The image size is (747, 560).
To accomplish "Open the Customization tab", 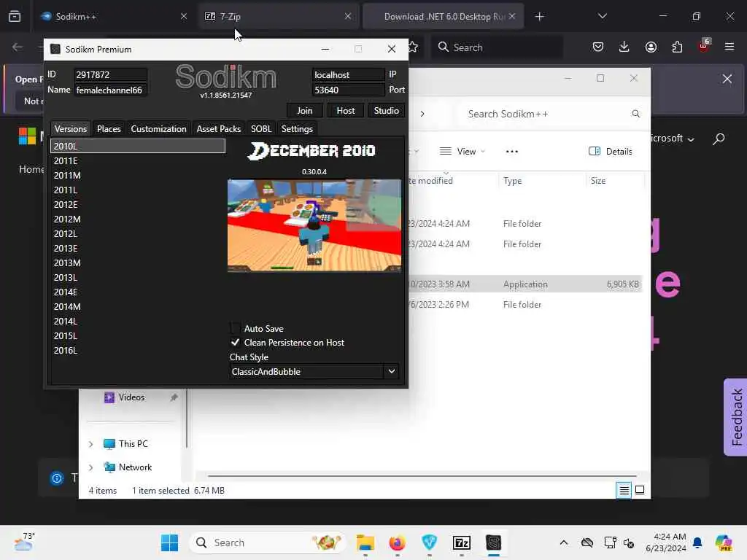I will (x=158, y=128).
